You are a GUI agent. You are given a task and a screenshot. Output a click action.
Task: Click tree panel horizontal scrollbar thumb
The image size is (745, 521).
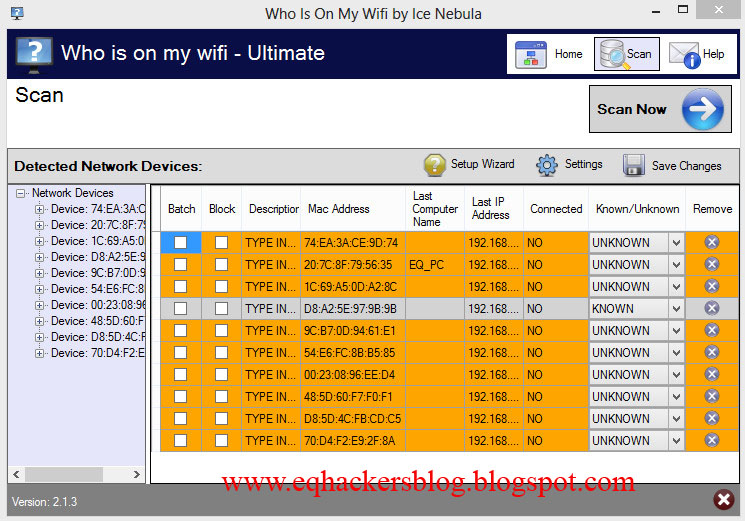tap(64, 474)
